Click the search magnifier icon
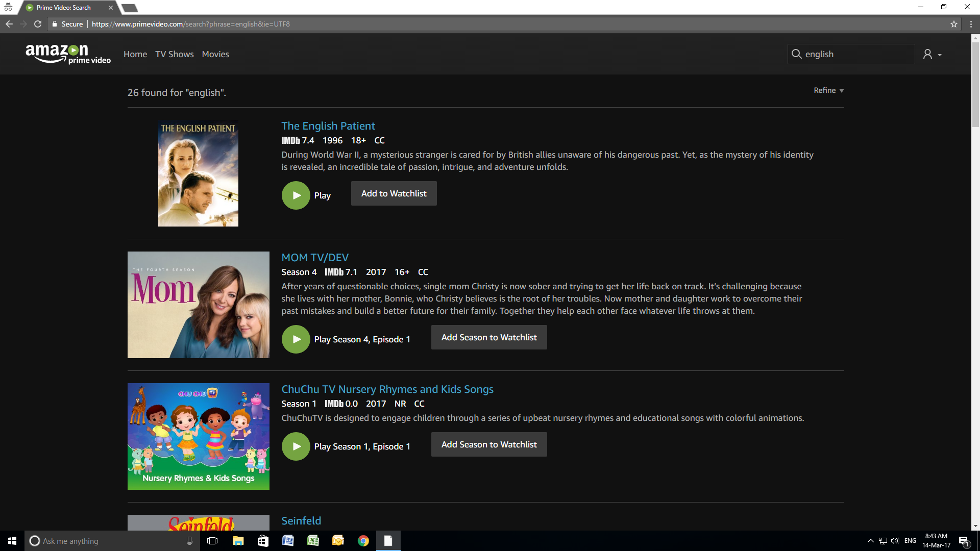 (796, 54)
